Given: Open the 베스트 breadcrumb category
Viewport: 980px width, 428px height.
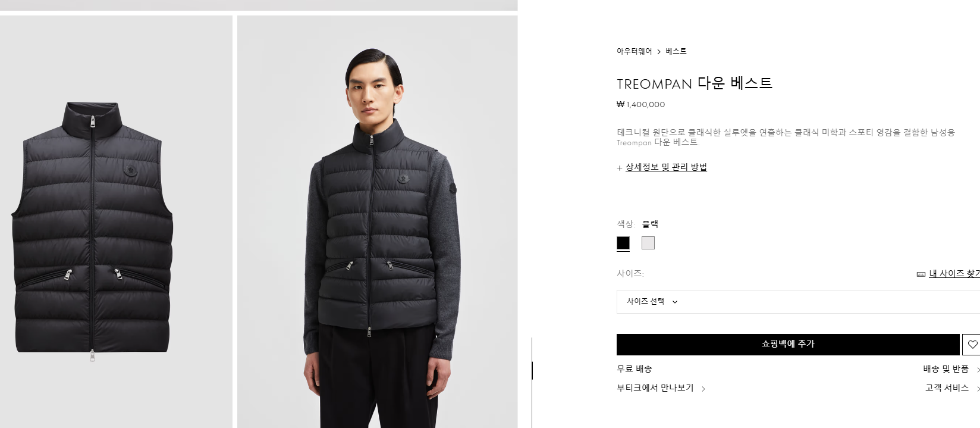Looking at the screenshot, I should tap(676, 51).
